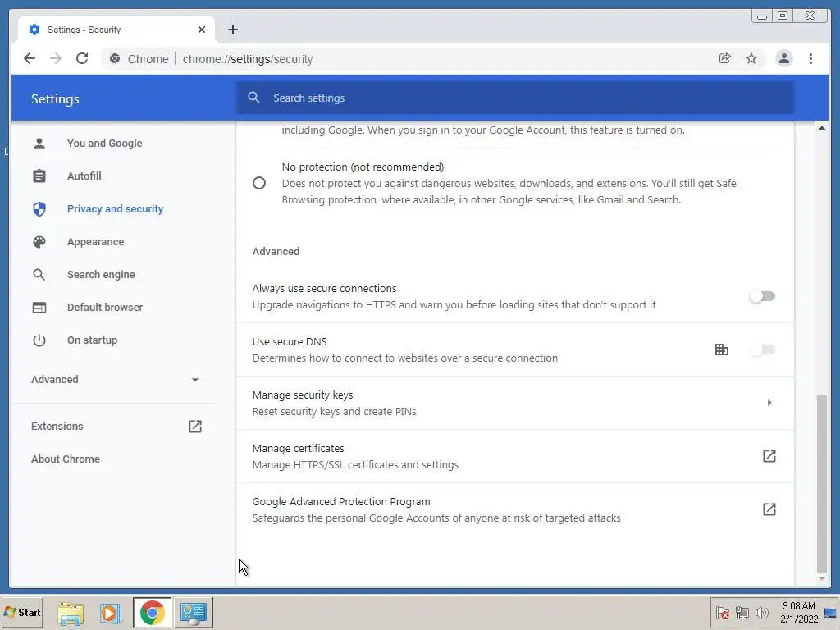Click the Appearance palette icon
Viewport: 840px width, 630px height.
click(39, 242)
